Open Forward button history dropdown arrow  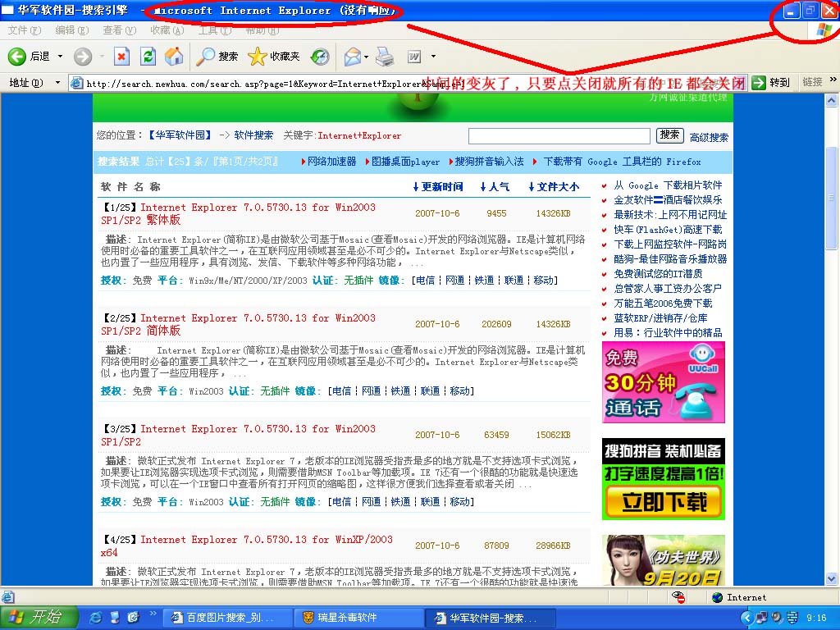tap(101, 57)
